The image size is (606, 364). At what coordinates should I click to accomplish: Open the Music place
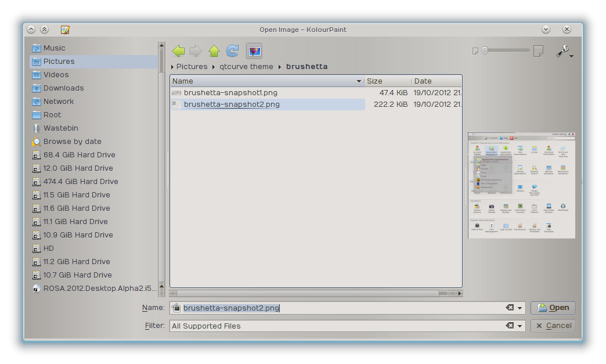[93, 48]
